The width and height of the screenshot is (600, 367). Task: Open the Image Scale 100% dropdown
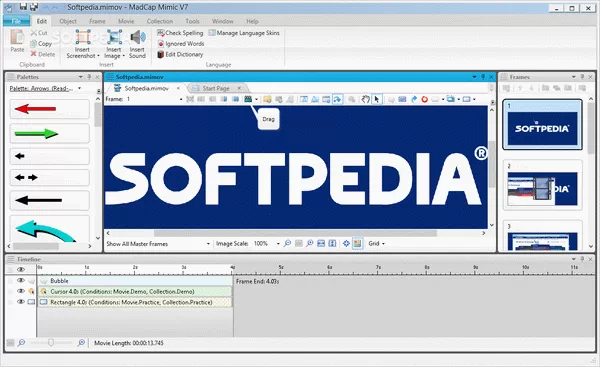click(x=278, y=244)
